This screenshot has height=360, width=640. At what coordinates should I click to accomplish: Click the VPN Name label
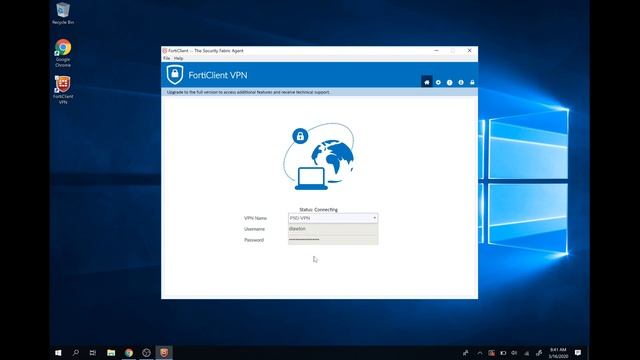pos(255,218)
